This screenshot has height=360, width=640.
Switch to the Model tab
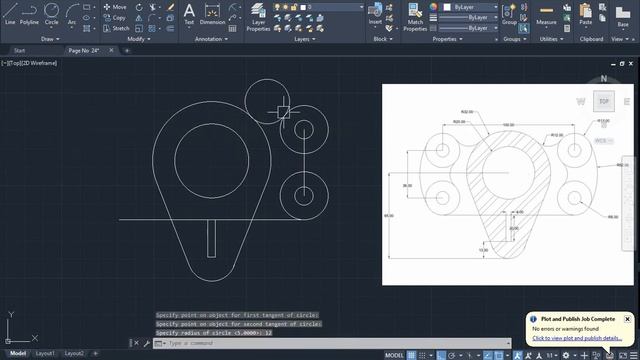pyautogui.click(x=18, y=353)
